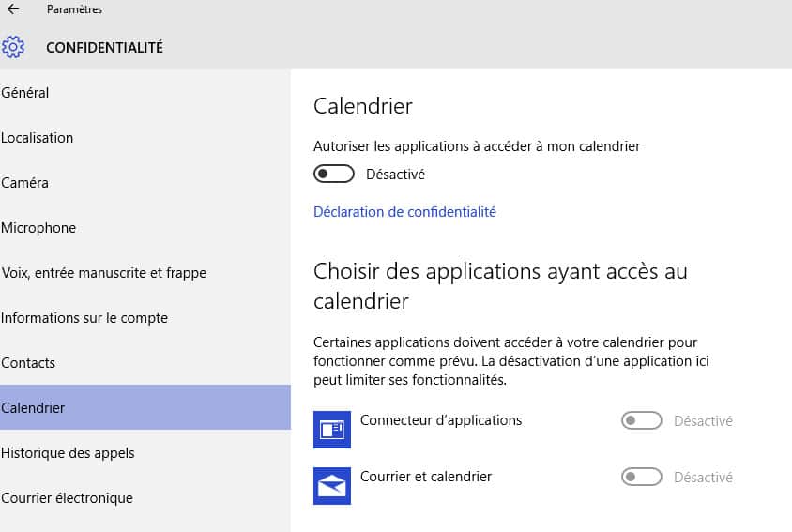The width and height of the screenshot is (792, 532).
Task: Select the highlighted Calendrier sidebar item
Action: point(145,407)
